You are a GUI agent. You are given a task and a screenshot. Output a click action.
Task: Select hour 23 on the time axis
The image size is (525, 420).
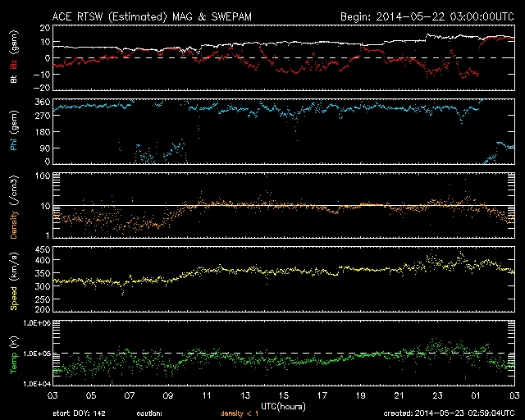click(436, 396)
